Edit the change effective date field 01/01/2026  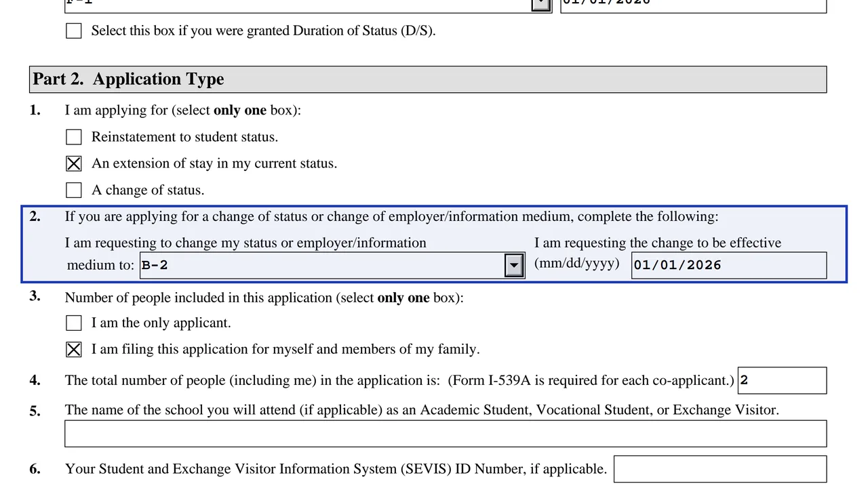(729, 265)
